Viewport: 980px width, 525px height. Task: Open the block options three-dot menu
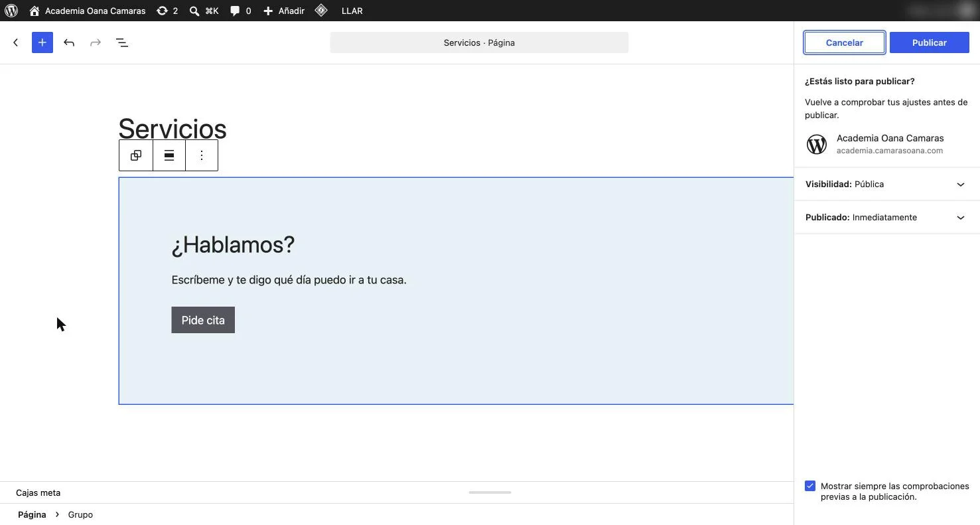(x=202, y=155)
